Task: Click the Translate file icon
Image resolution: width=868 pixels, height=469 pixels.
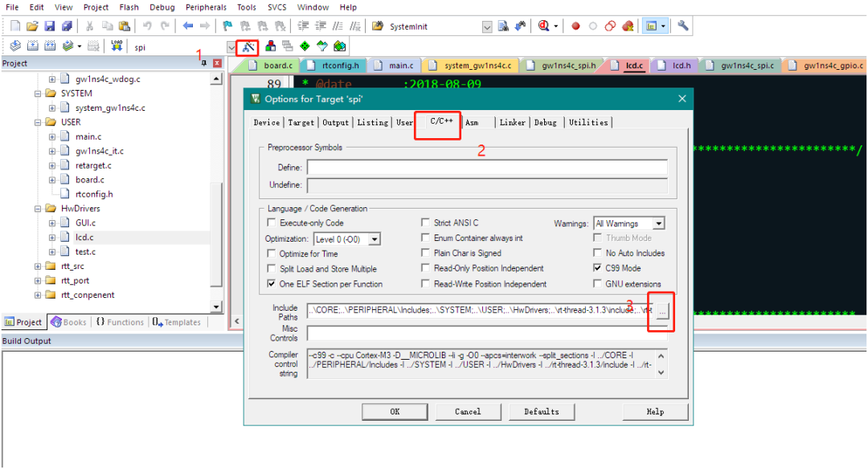Action: point(15,47)
